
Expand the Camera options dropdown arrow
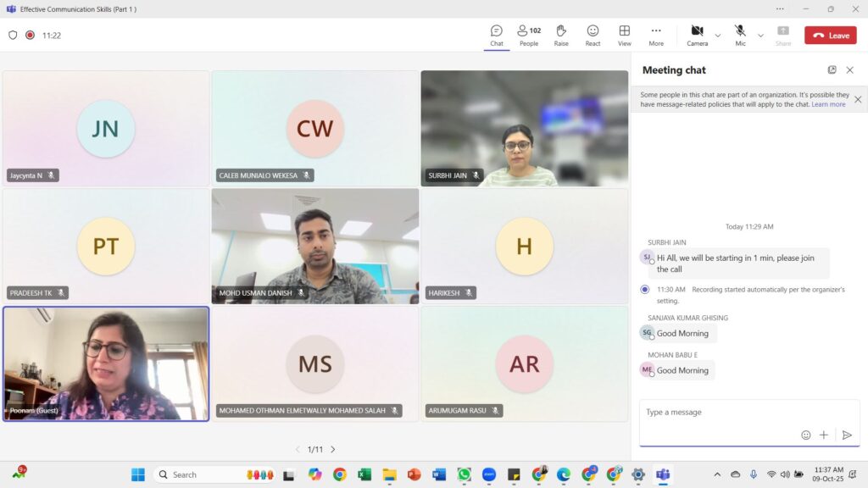(x=718, y=36)
